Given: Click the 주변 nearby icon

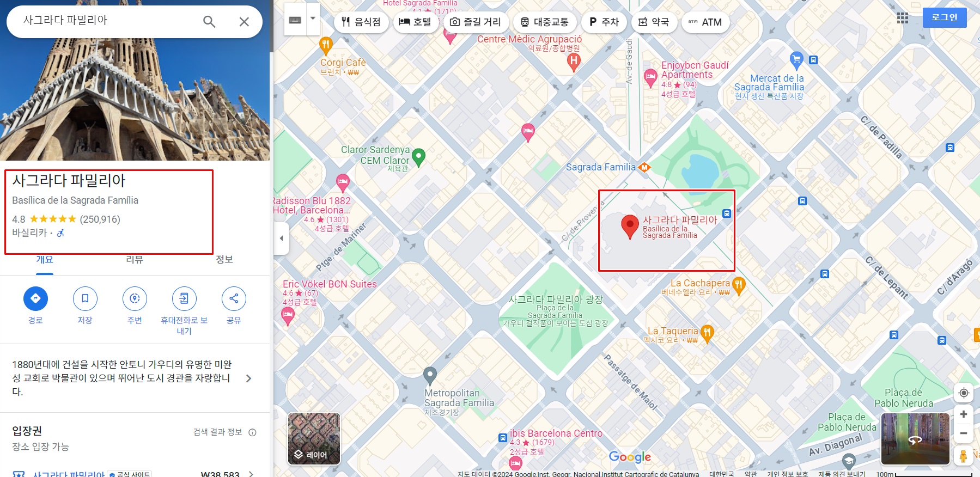Looking at the screenshot, I should coord(135,298).
